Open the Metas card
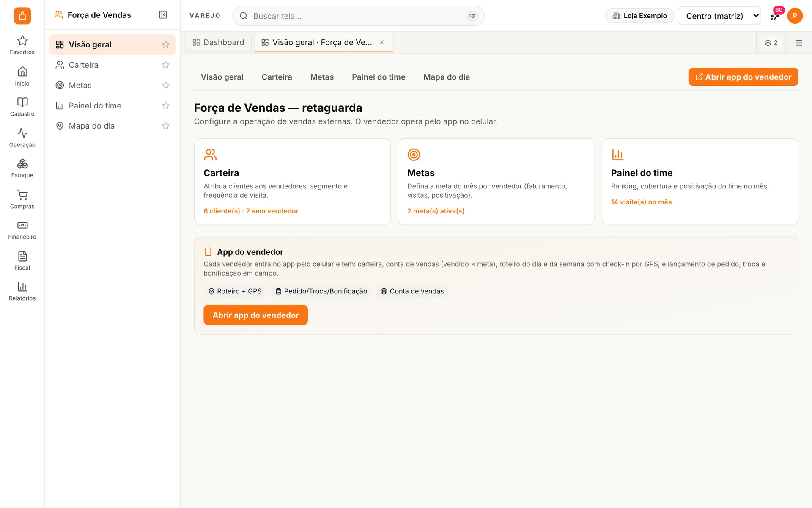 496,182
